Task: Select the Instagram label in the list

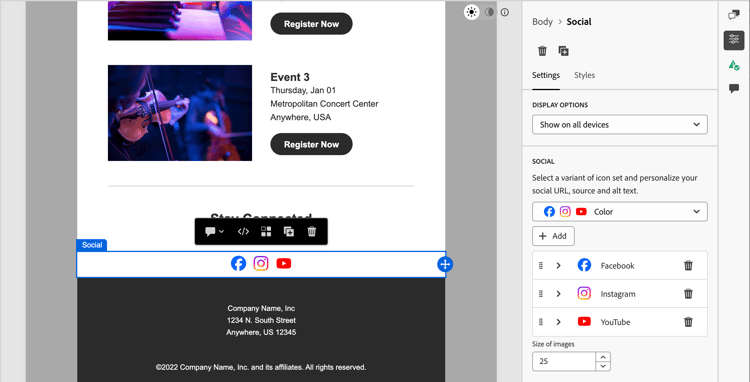Action: 618,294
